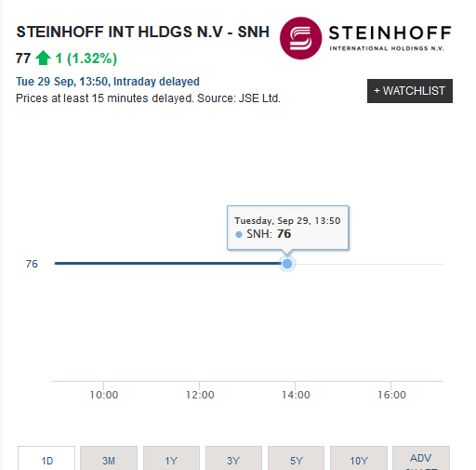Screen dimensions: 476x470
Task: Add stock with + WATCHLIST button
Action: (410, 91)
